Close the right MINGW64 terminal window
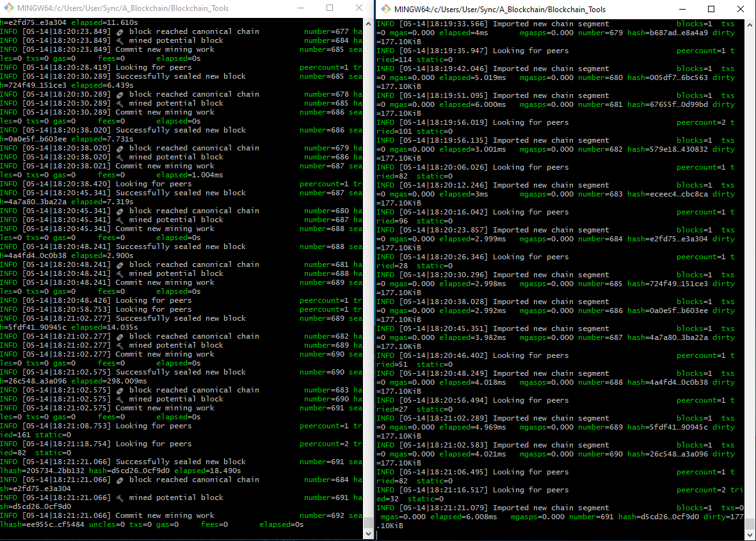The height and width of the screenshot is (541, 756). (741, 9)
